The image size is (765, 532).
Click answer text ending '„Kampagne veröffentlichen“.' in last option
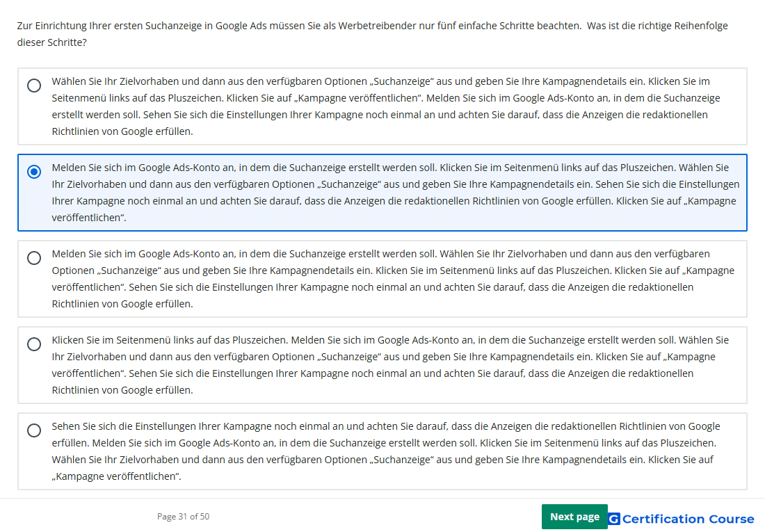point(386,451)
